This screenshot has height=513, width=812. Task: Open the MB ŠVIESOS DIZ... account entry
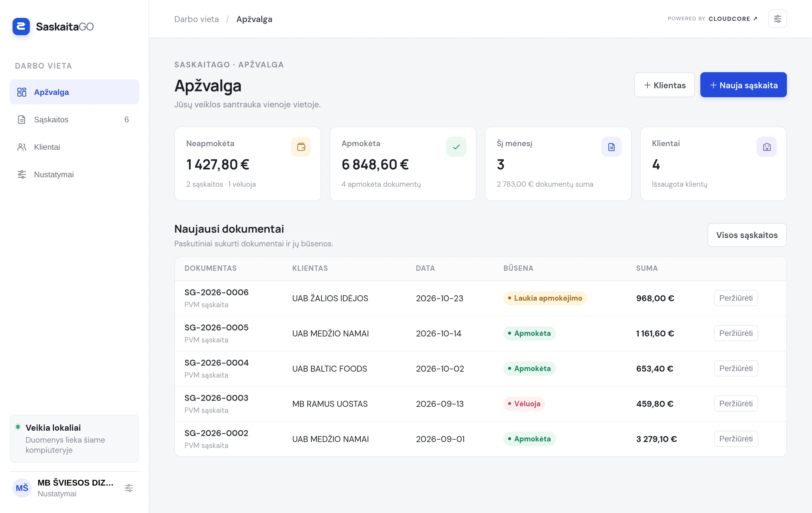tap(74, 488)
